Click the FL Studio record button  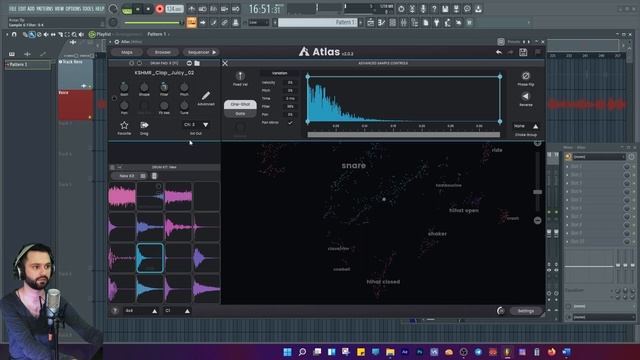click(160, 9)
